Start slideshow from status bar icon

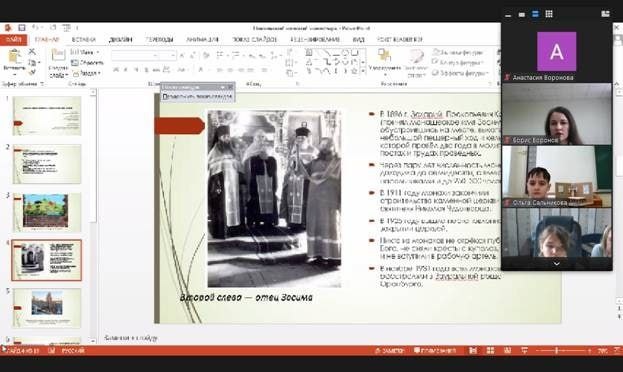(524, 350)
